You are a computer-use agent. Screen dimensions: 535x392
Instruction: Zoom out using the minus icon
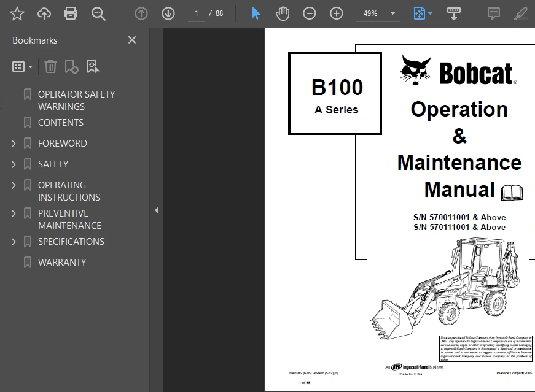(x=309, y=13)
